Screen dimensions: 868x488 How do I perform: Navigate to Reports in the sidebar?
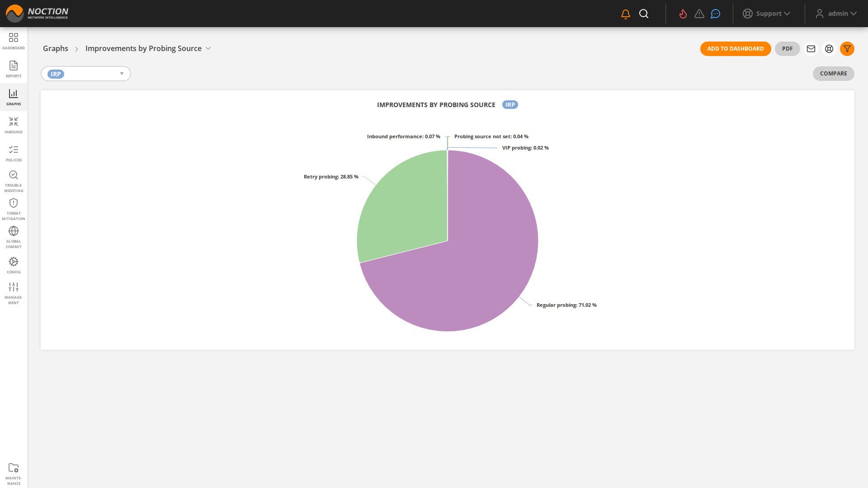pyautogui.click(x=14, y=69)
